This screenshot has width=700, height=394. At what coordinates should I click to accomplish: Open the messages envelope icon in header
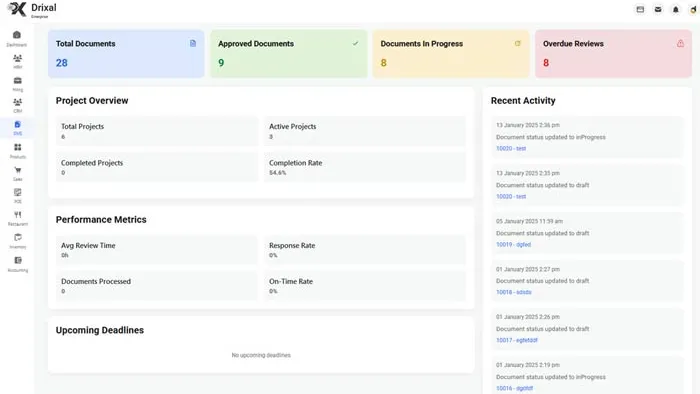(658, 9)
